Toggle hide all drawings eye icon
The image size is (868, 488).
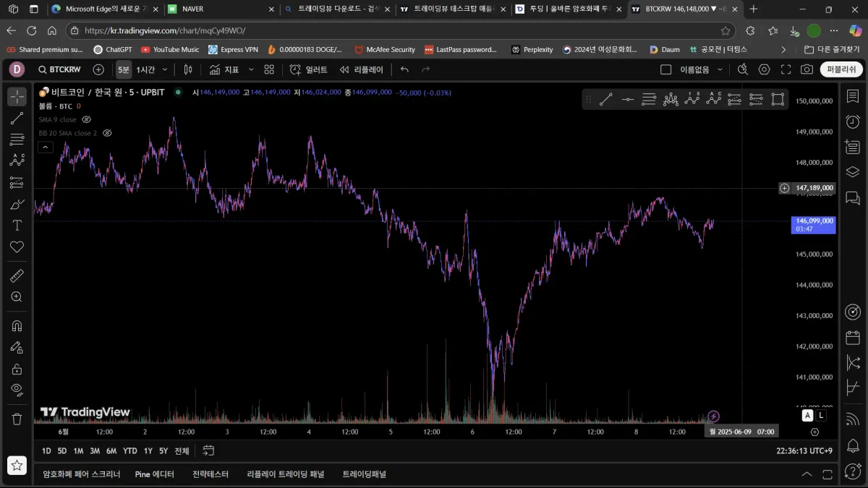17,390
